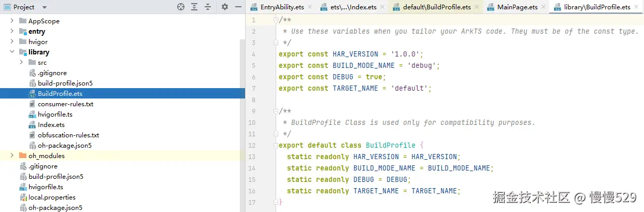Fold the comment block at line 9
This screenshot has height=212, width=644.
[276, 111]
